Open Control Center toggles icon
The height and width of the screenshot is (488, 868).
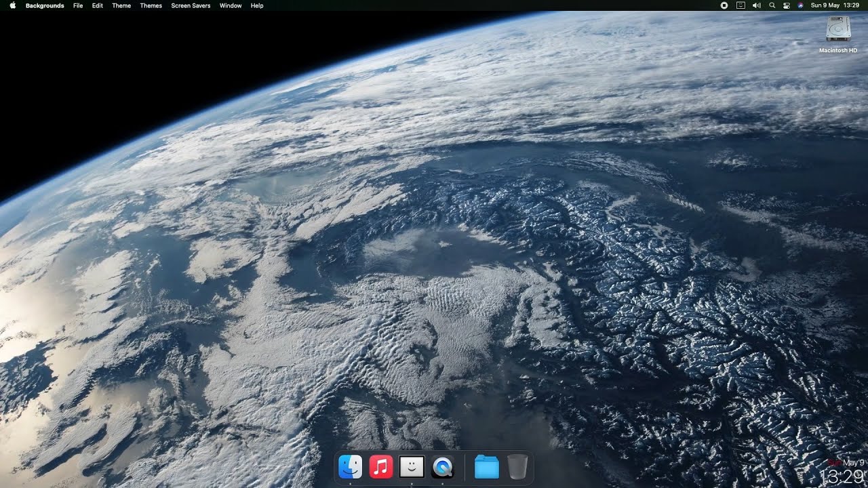pos(787,5)
